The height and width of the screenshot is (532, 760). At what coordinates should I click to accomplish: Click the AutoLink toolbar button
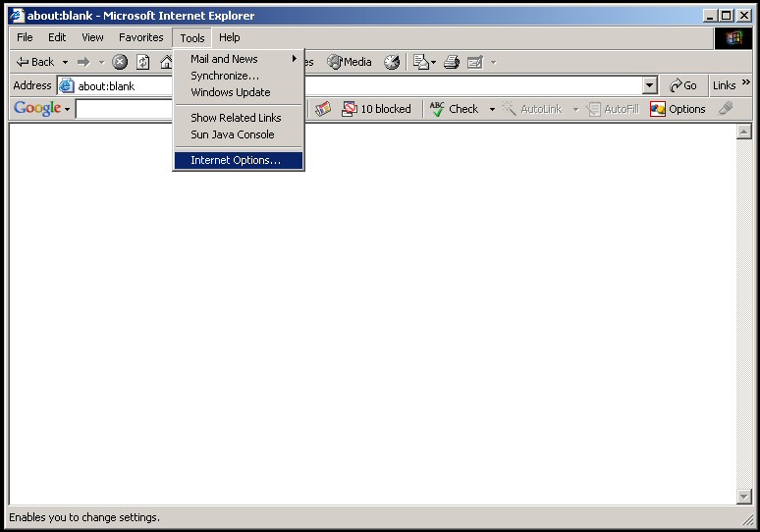click(x=532, y=109)
